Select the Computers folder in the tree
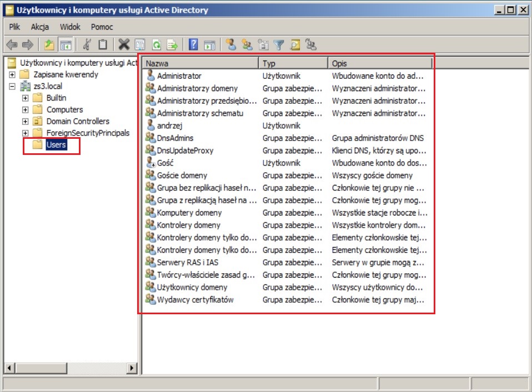 64,110
